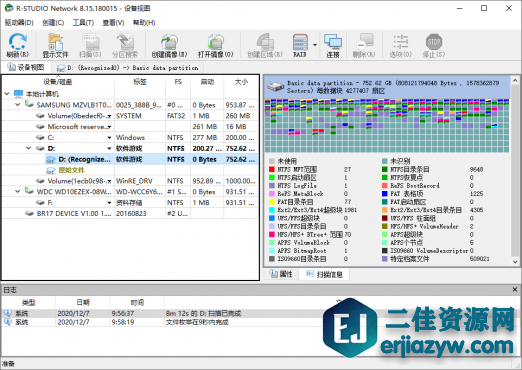Open the dropdown arrow on C: row
Viewport: 522px width, 370px height.
tap(109, 138)
